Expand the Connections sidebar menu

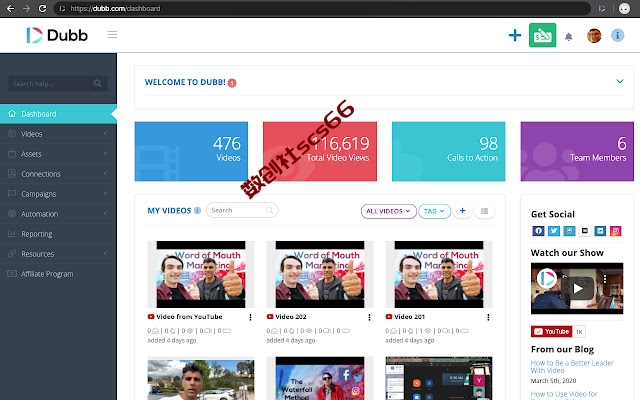coord(58,174)
